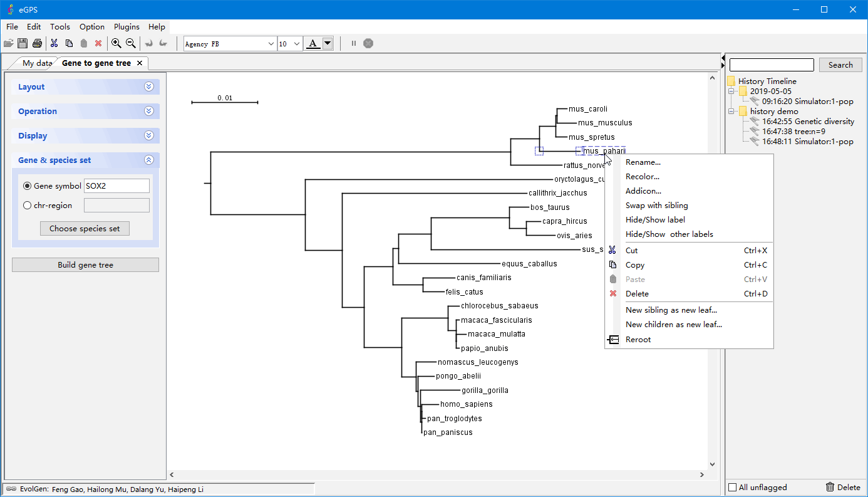Choose Copy from the context menu
The image size is (868, 497).
click(689, 265)
